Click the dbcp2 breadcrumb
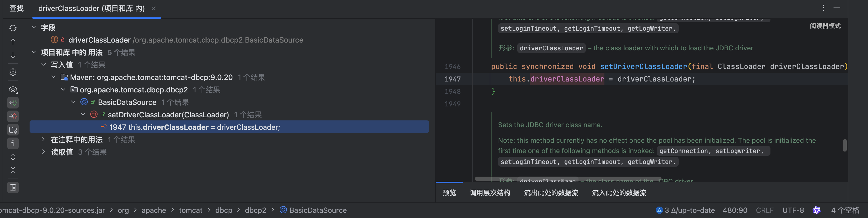Screen dimensions: 868x218 click(256, 210)
